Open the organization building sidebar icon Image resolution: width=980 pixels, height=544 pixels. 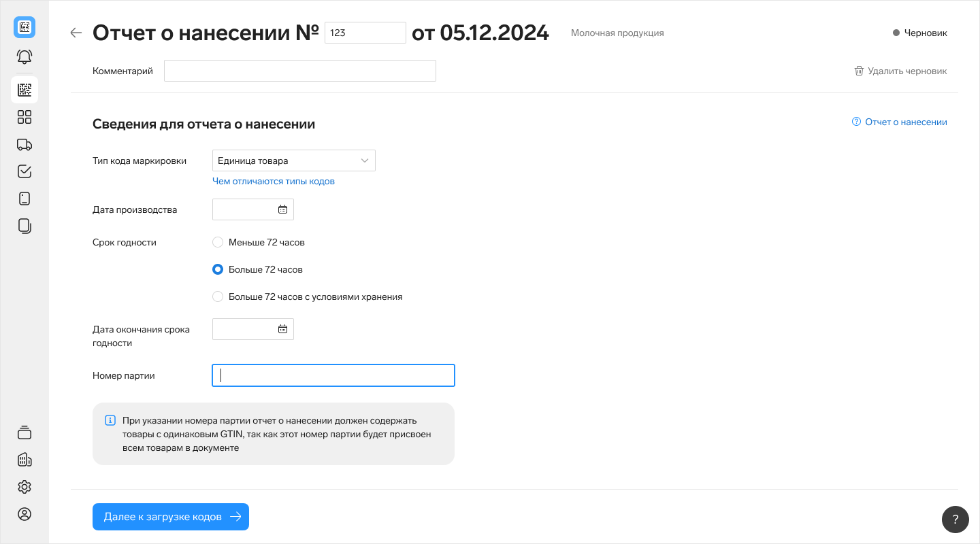coord(24,460)
